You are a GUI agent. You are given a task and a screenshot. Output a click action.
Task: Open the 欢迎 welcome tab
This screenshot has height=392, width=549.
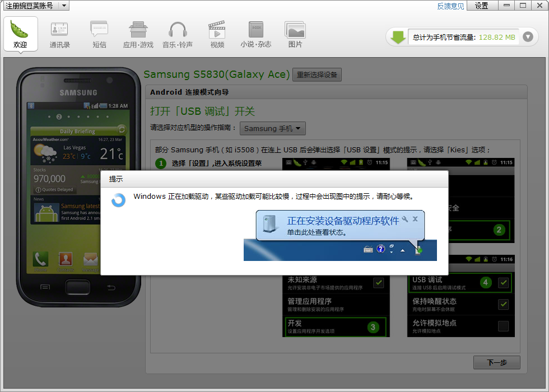[20, 34]
